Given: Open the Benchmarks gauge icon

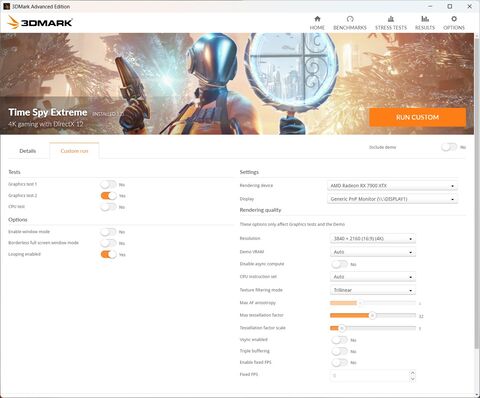Looking at the screenshot, I should click(350, 19).
